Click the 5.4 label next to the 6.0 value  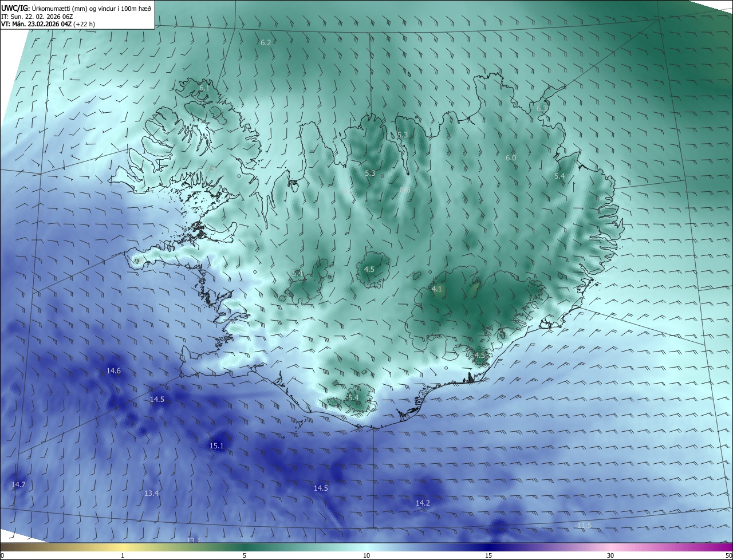pyautogui.click(x=559, y=176)
